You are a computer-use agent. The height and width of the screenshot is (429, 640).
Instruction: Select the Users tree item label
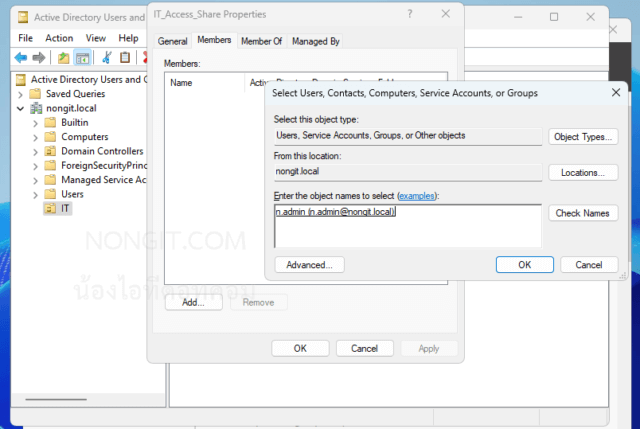tap(72, 194)
